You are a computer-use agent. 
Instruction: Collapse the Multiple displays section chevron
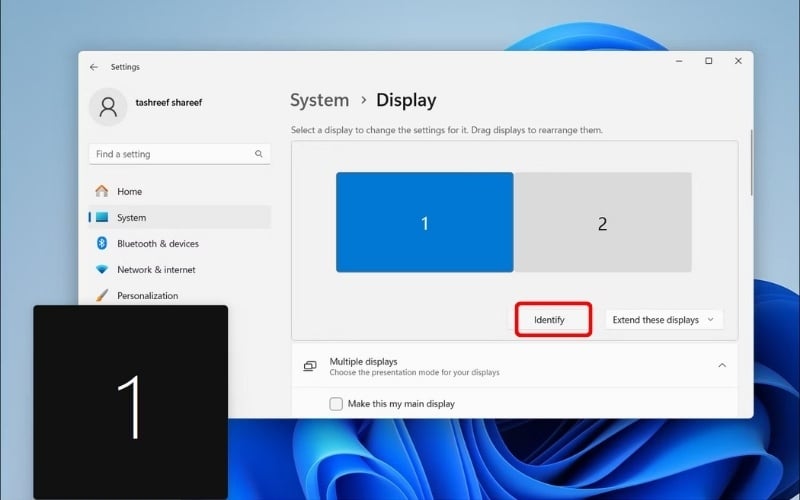pyautogui.click(x=722, y=366)
